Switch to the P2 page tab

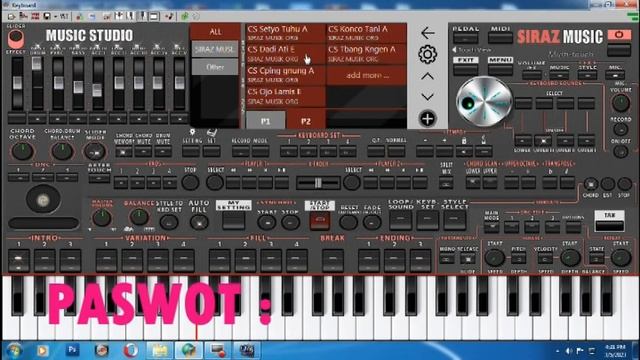[306, 121]
